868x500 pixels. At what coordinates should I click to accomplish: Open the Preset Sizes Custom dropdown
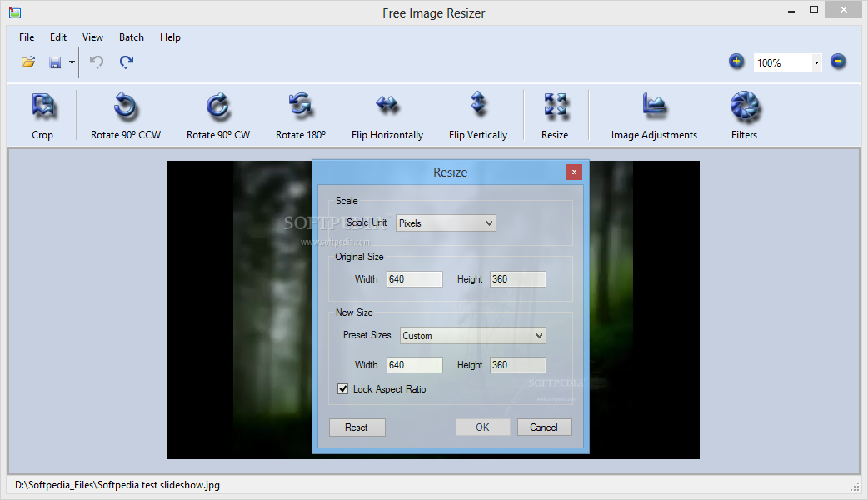tap(473, 336)
